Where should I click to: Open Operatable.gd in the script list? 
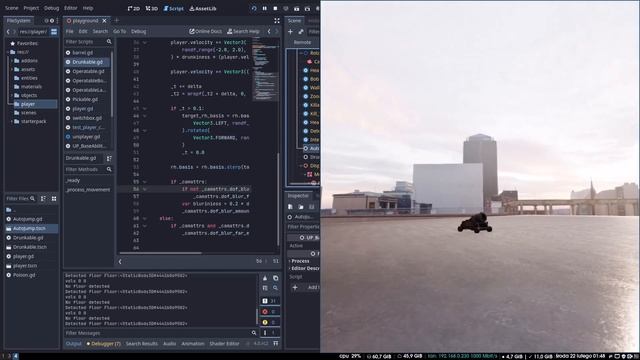coord(88,71)
